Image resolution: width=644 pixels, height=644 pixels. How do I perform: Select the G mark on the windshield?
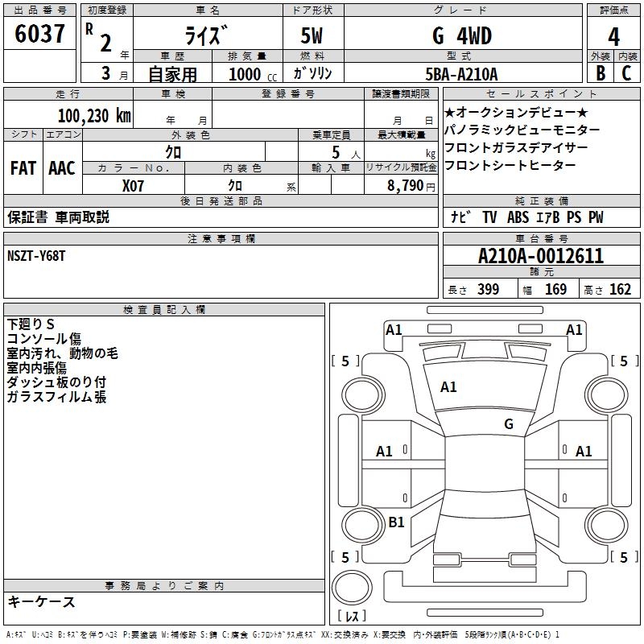509,424
